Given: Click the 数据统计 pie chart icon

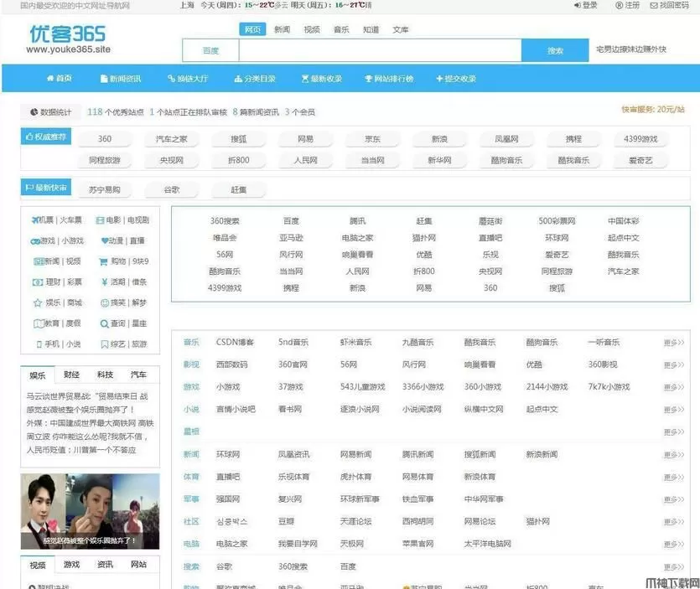Looking at the screenshot, I should [34, 111].
